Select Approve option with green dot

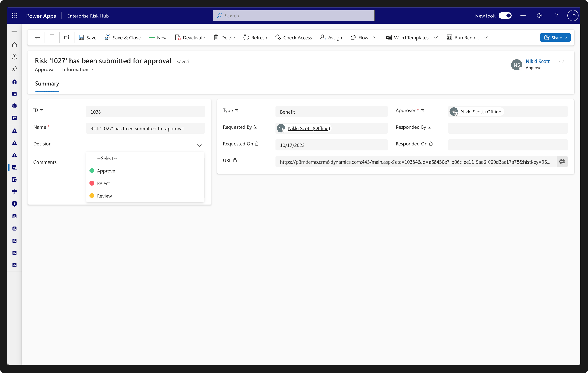[x=106, y=171]
